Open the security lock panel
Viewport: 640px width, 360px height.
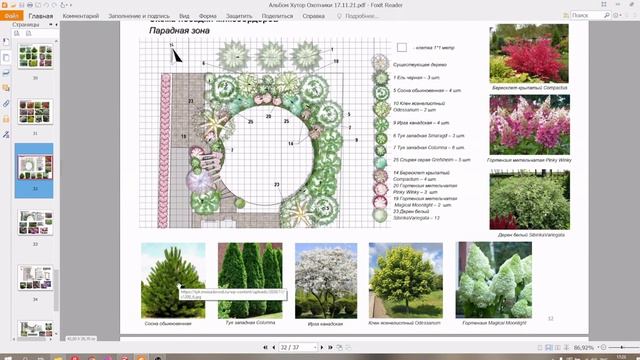tap(6, 119)
